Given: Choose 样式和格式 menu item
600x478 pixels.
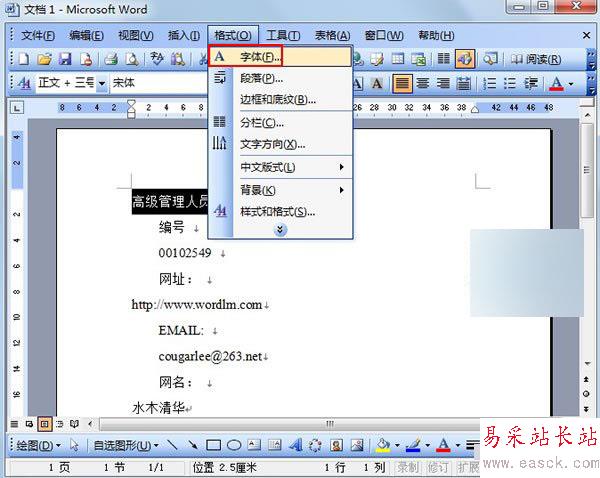Looking at the screenshot, I should 280,212.
